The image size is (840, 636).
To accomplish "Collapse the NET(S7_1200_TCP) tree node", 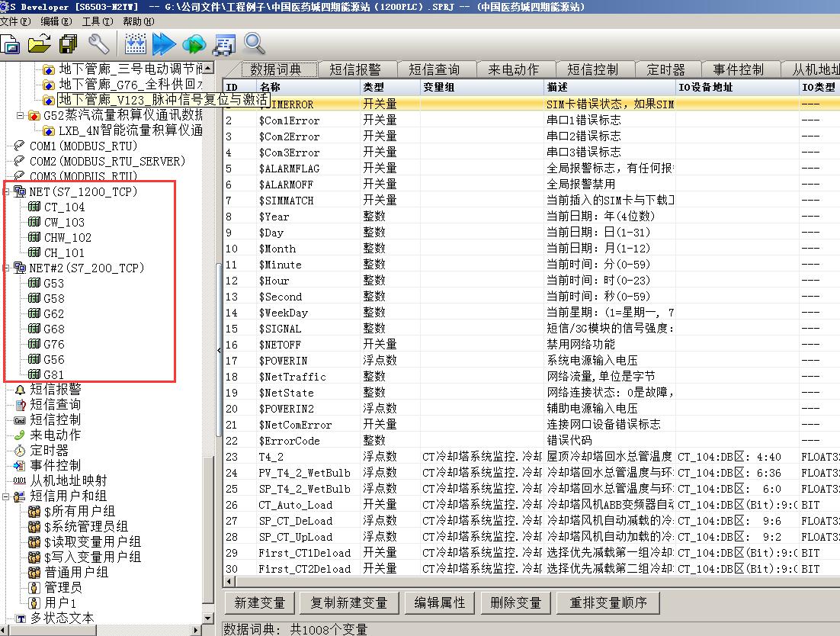I will (7, 192).
